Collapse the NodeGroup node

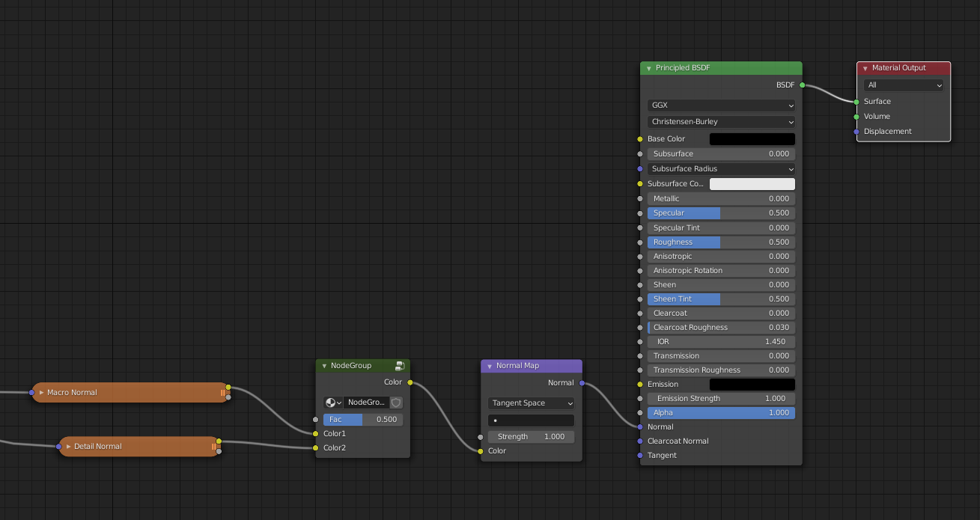pyautogui.click(x=324, y=366)
